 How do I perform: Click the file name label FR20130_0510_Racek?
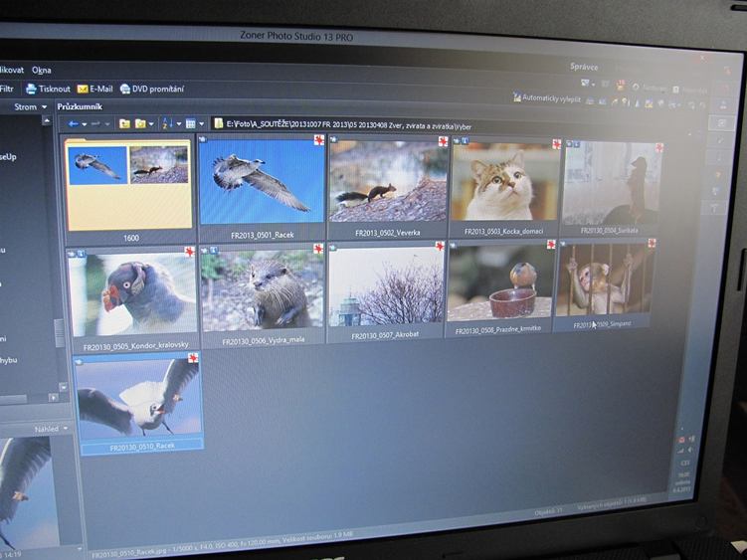click(x=142, y=447)
